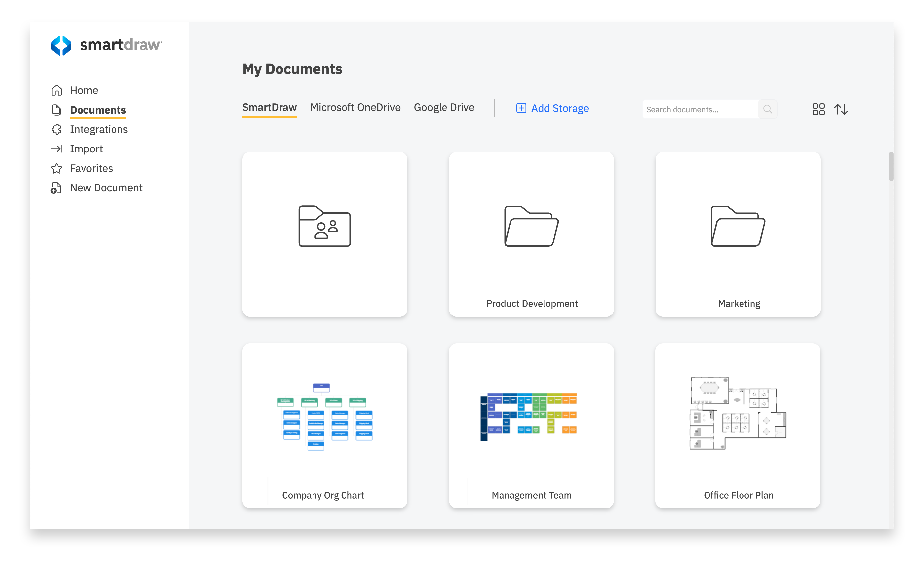Viewport: 924px width, 561px height.
Task: Click the Integrations icon in sidebar
Action: pos(57,129)
